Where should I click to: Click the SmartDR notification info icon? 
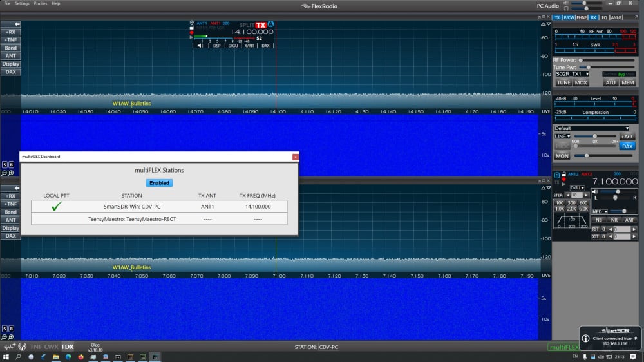[x=585, y=339]
